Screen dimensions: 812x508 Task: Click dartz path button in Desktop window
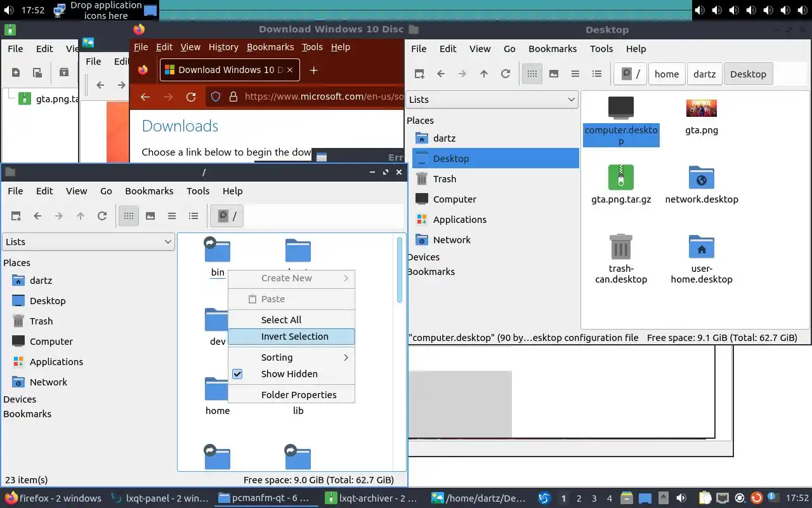(704, 74)
